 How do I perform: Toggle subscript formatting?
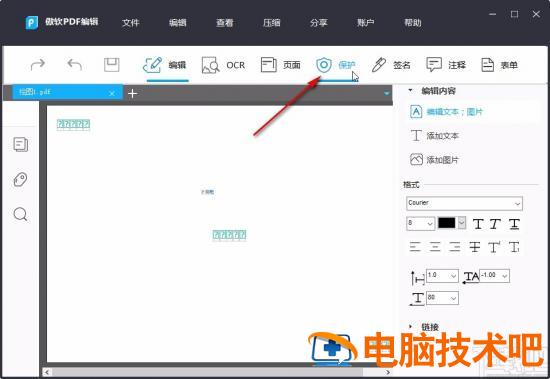(514, 247)
